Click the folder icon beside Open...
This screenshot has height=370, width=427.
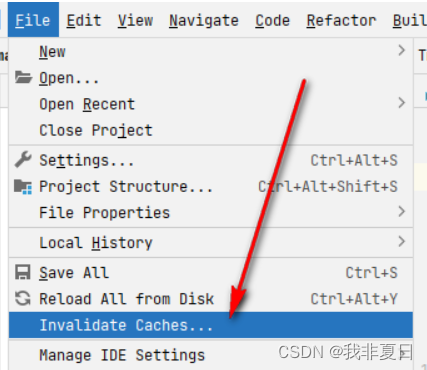[23, 77]
